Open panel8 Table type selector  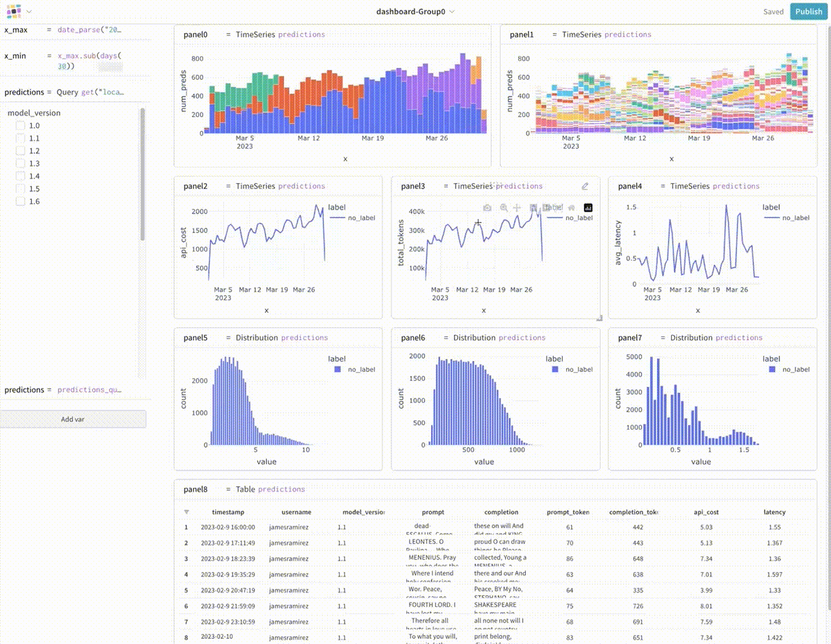[x=245, y=489]
